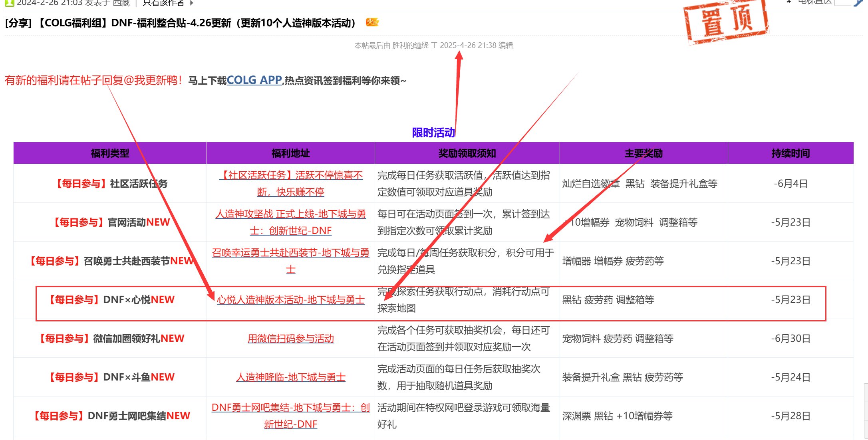The image size is (868, 440).
Task: Open the 召唤幸运勇士共赴西装节 link
Action: click(291, 261)
